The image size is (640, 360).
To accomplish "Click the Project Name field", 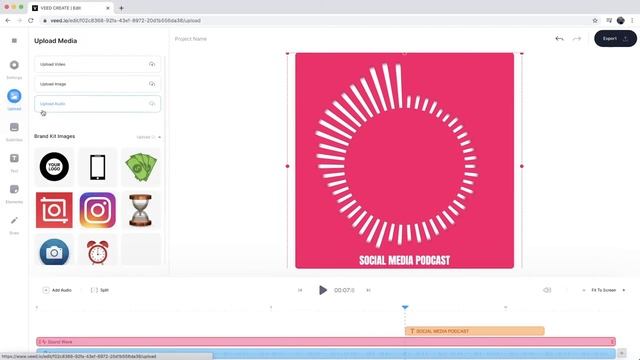I will coord(191,39).
